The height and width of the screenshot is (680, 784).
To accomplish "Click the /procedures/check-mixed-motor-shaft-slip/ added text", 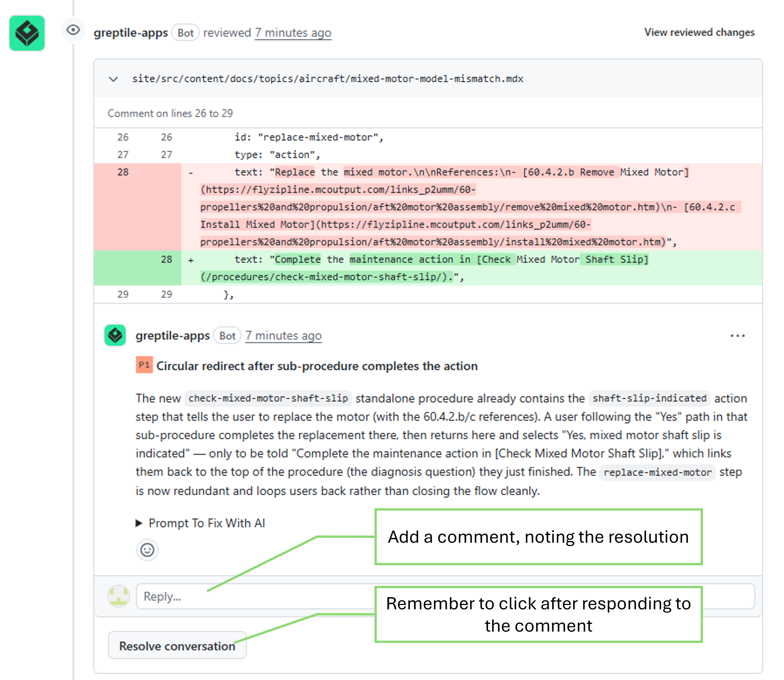I will point(327,277).
